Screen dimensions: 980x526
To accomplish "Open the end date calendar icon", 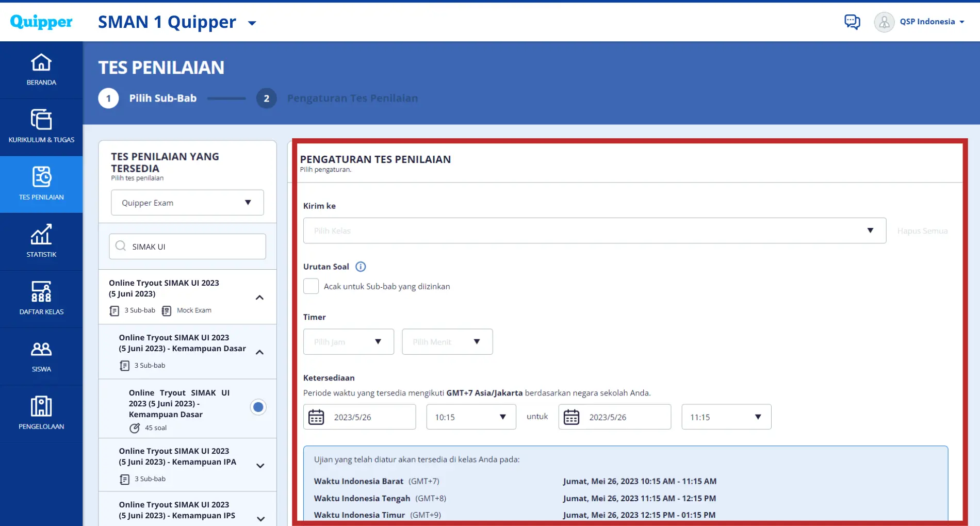I will tap(571, 417).
